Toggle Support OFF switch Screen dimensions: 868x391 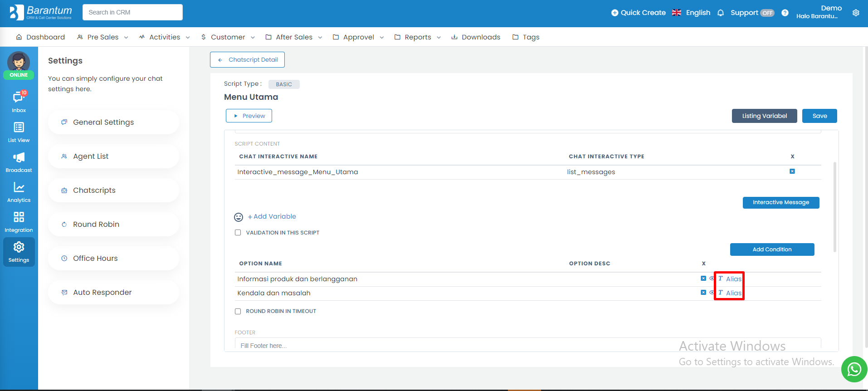[767, 13]
